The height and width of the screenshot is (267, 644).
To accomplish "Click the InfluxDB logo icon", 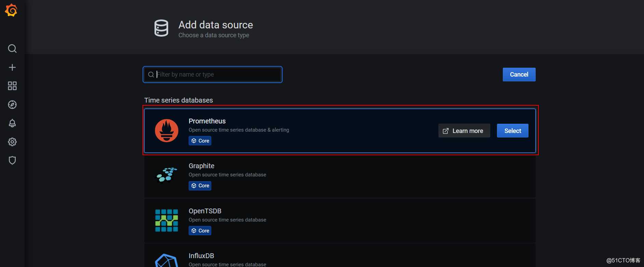I will click(x=166, y=261).
